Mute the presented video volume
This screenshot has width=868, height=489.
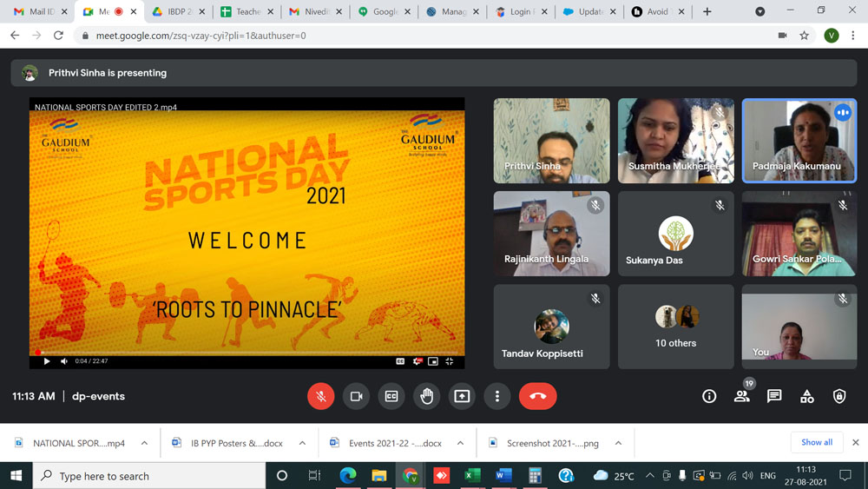tap(64, 361)
